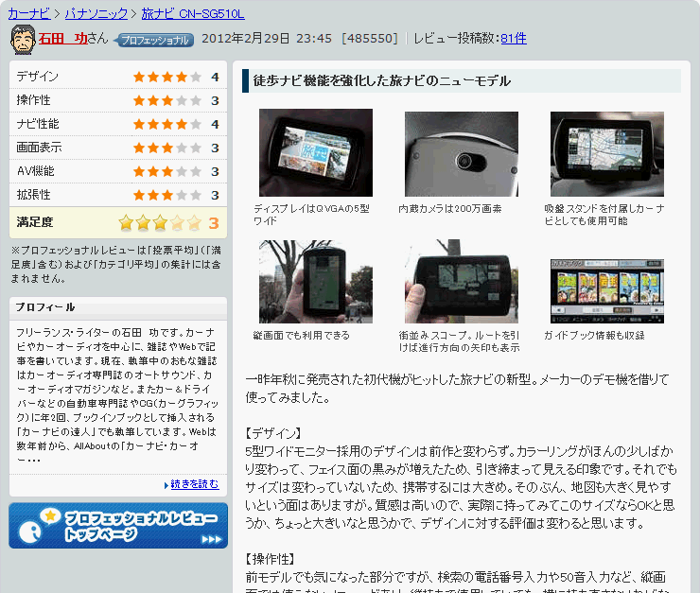Open the カーナビ breadcrumb link
This screenshot has height=593, width=700.
(29, 14)
